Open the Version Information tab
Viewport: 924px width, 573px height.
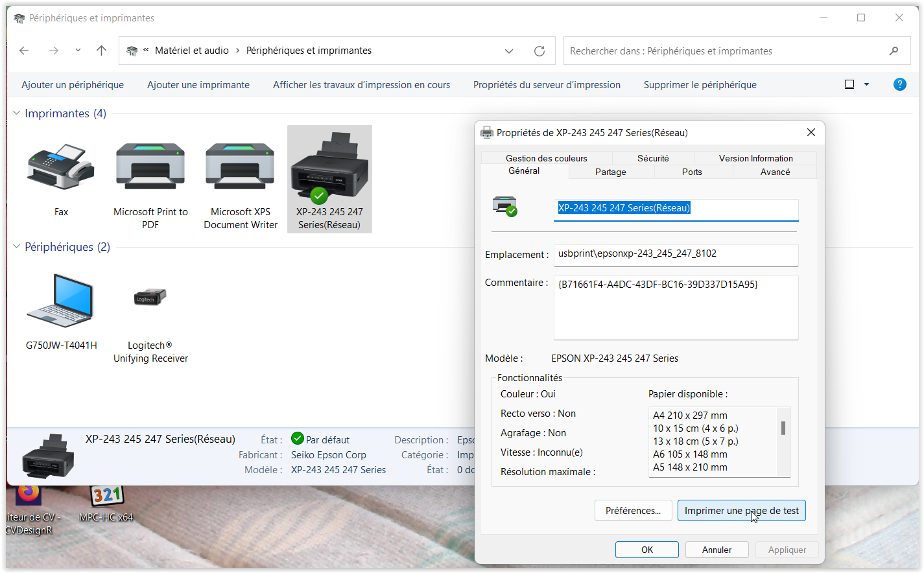coord(756,158)
